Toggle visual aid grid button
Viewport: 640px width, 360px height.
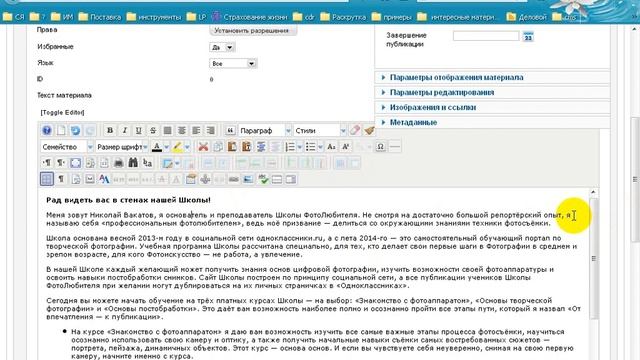pos(47,179)
